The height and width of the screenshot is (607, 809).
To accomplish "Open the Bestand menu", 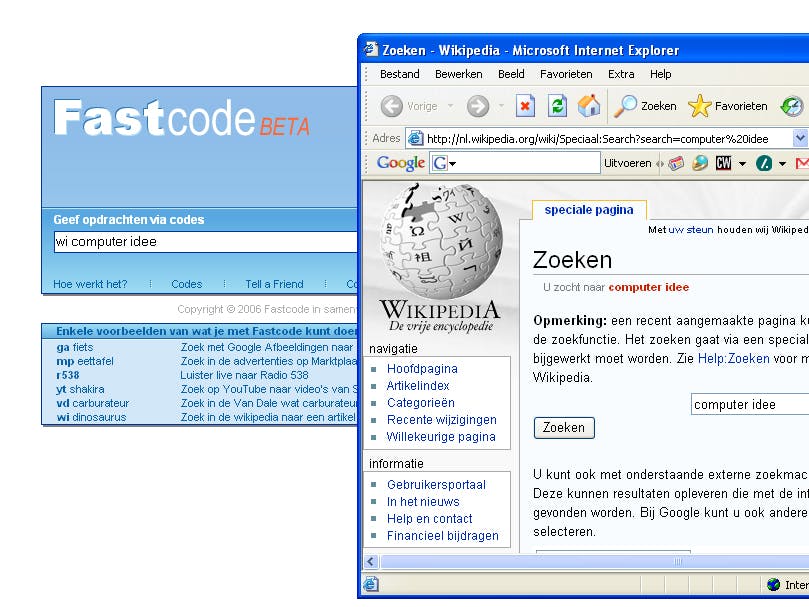I will click(399, 74).
